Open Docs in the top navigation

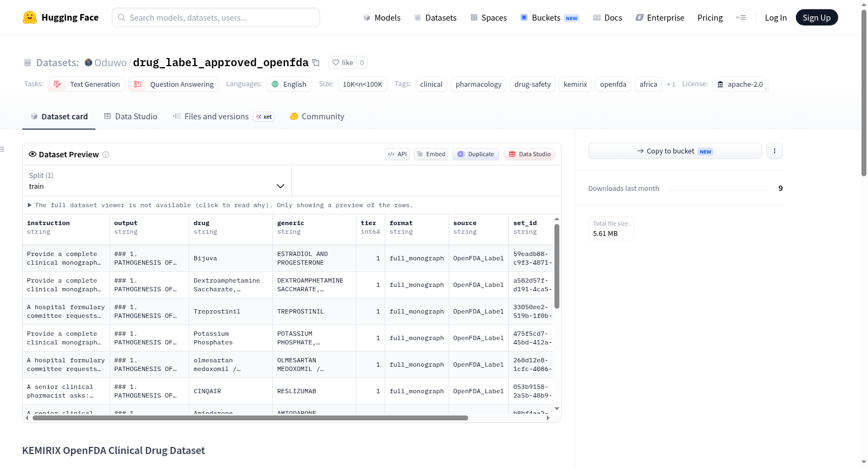pos(607,17)
